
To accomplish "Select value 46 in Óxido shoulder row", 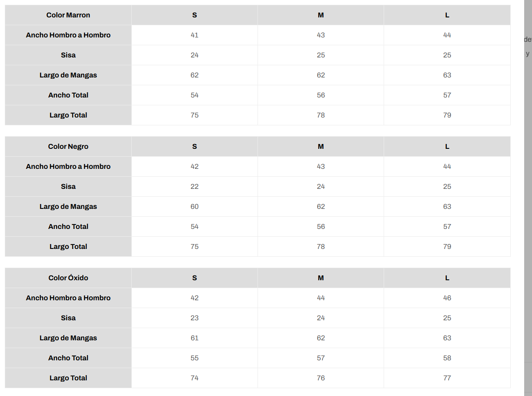I will (447, 298).
